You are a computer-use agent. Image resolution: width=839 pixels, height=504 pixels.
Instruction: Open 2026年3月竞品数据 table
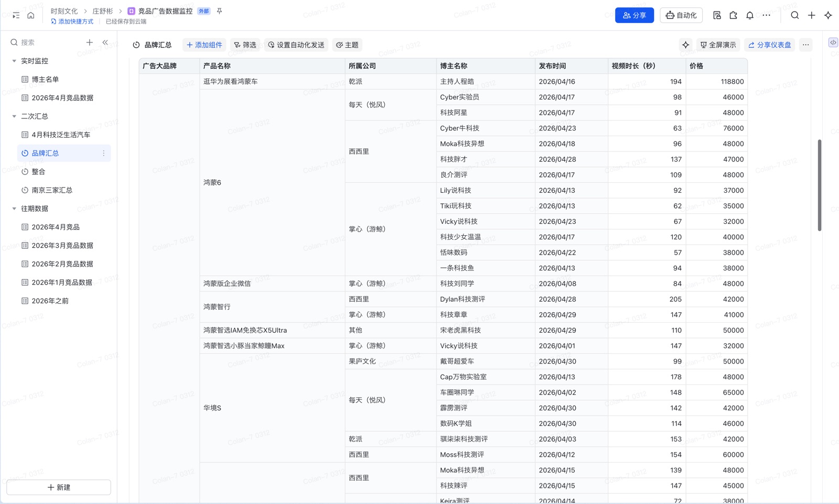coord(64,245)
